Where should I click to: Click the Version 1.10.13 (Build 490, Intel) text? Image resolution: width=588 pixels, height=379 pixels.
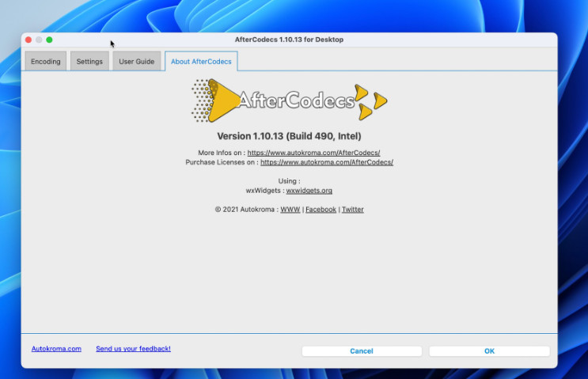pos(289,136)
